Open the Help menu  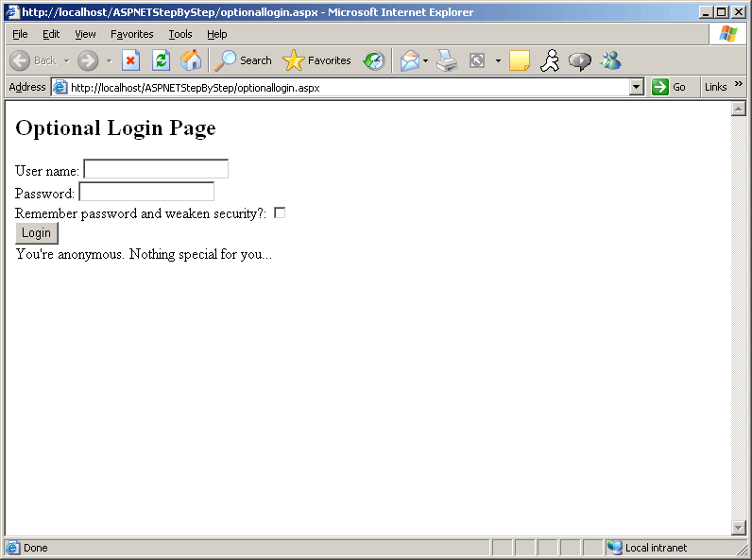[216, 34]
